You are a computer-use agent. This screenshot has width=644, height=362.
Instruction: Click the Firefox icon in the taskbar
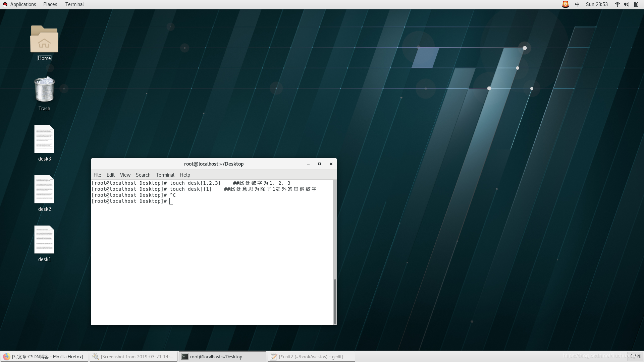click(x=6, y=357)
